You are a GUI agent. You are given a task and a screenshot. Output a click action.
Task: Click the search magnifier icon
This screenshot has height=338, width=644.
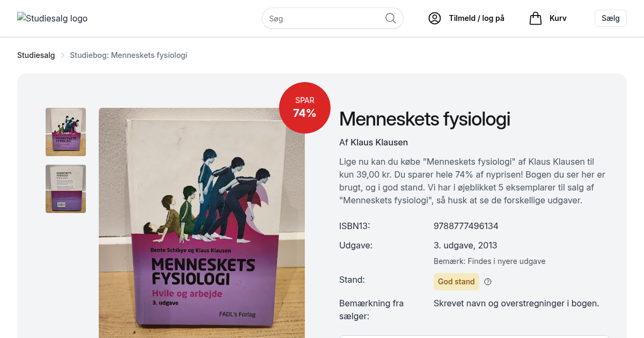391,18
